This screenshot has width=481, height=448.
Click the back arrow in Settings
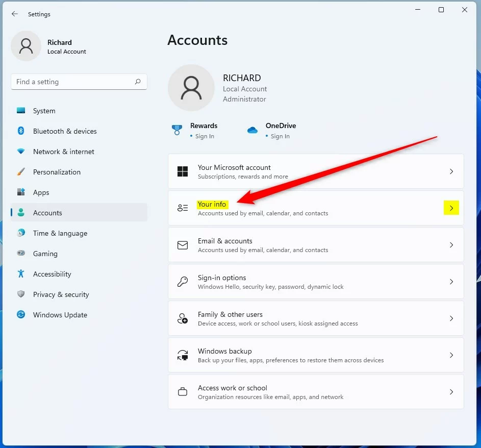point(15,14)
